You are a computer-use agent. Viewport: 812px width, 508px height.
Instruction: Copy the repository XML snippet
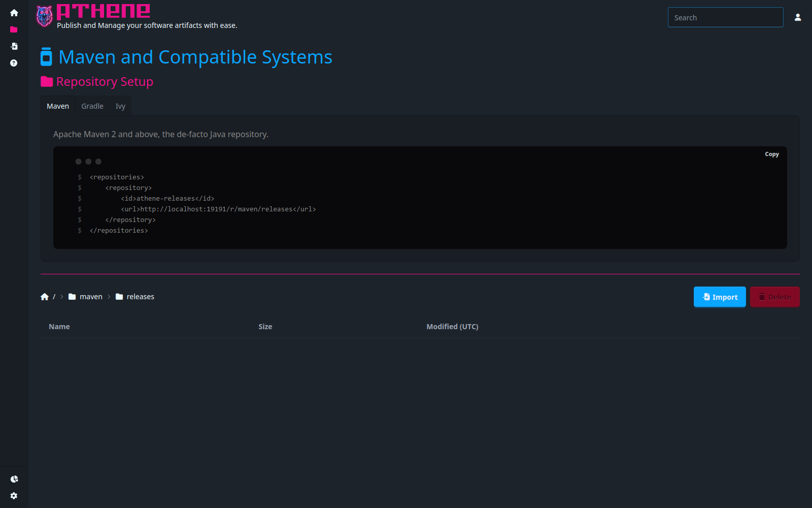(772, 154)
